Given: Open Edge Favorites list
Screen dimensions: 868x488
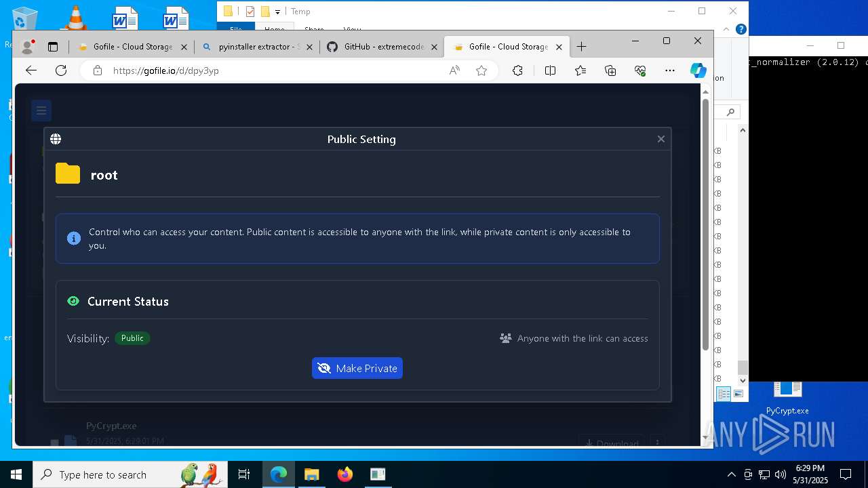Looking at the screenshot, I should tap(580, 70).
